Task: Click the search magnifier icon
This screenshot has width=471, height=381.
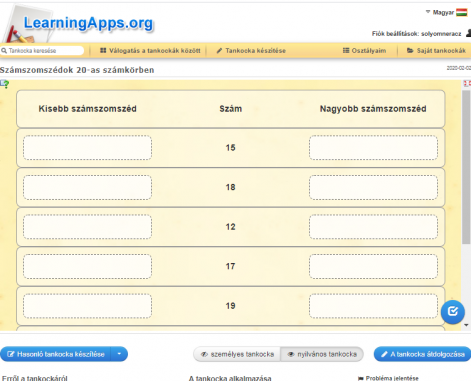Action: [x=4, y=51]
